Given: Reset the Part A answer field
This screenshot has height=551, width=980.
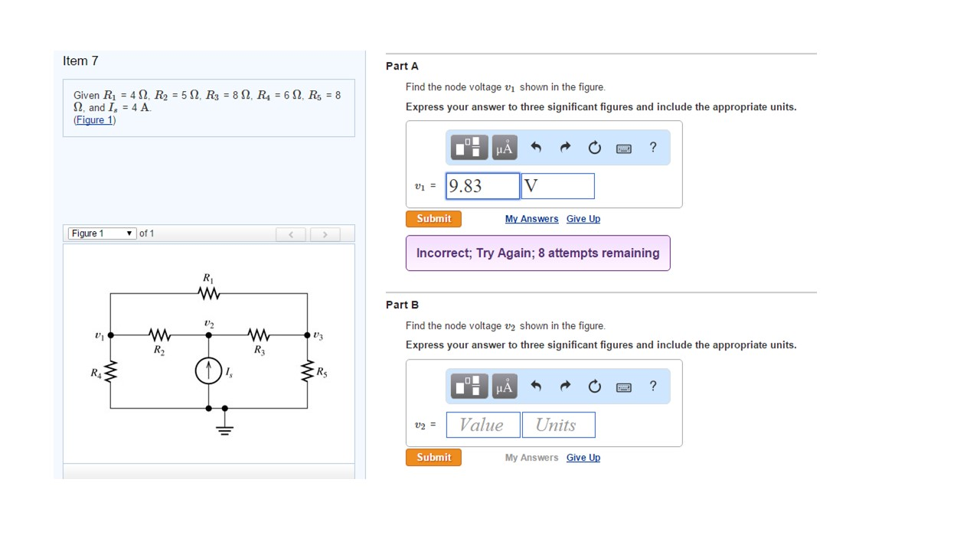Looking at the screenshot, I should point(595,147).
